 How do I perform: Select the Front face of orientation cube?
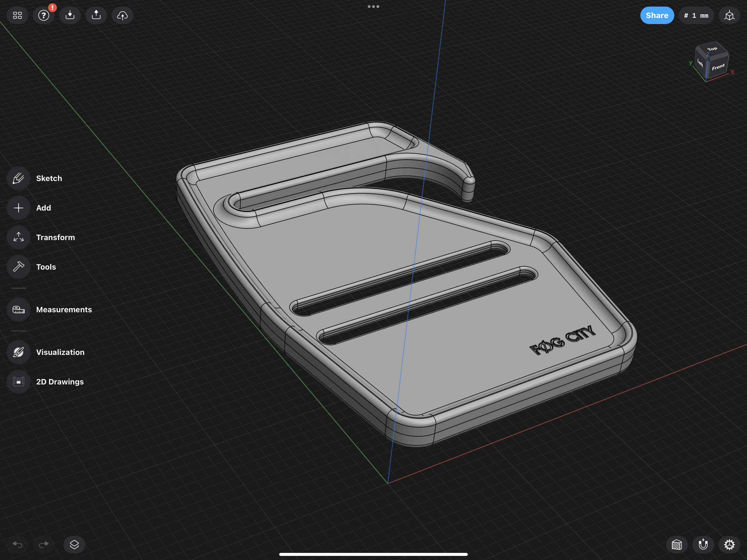click(x=718, y=67)
